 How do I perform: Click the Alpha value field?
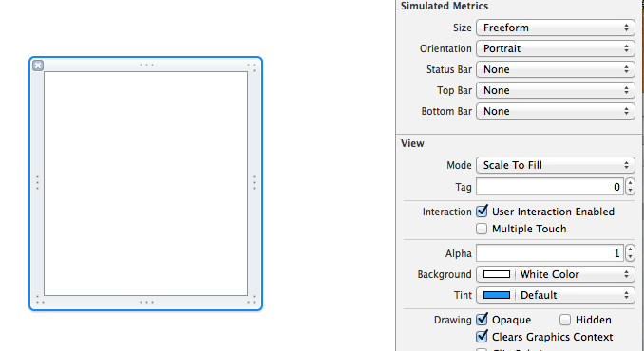coord(550,253)
